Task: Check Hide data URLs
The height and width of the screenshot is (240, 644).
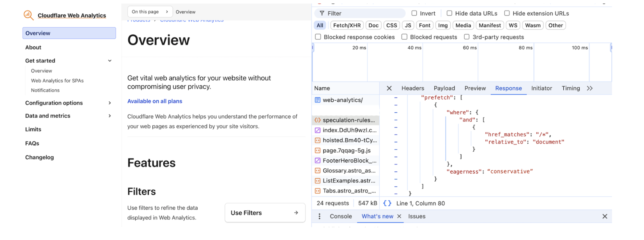Action: click(449, 13)
